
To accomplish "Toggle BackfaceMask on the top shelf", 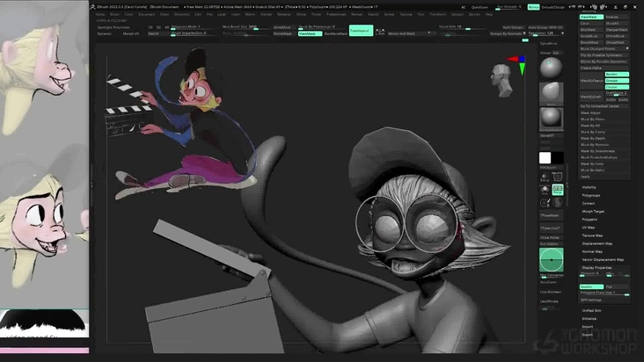I will (x=335, y=33).
